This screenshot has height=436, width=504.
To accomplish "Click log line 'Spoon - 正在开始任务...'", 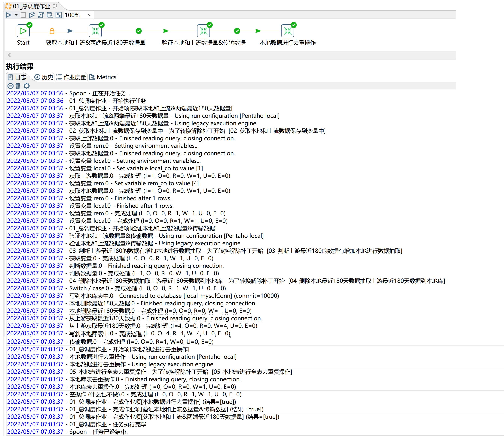I will click(69, 93).
